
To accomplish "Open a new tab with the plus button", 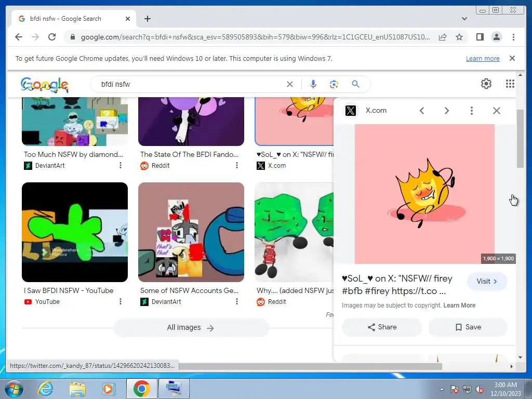I will [x=147, y=19].
